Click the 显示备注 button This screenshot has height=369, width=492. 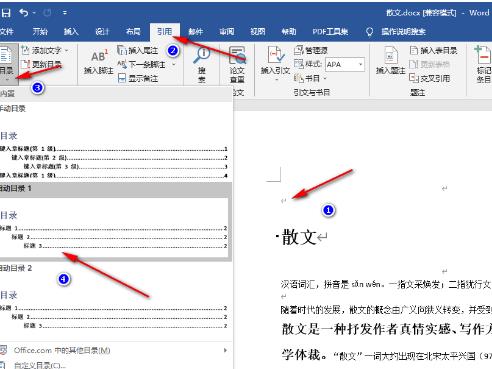[138, 78]
